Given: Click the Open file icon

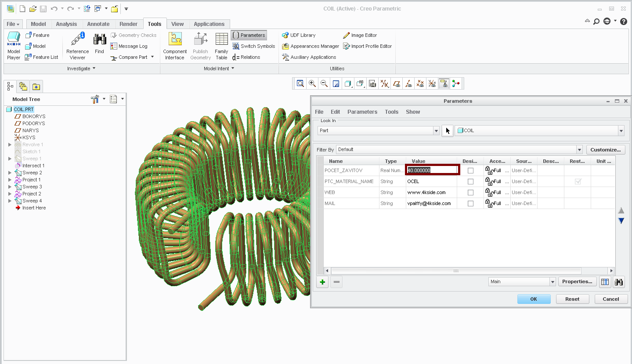Looking at the screenshot, I should [33, 9].
